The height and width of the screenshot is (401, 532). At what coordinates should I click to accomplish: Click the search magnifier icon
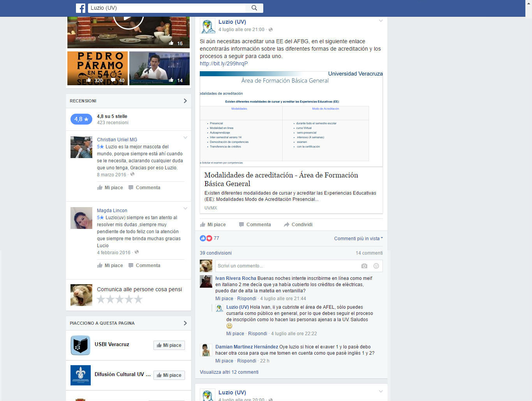pyautogui.click(x=254, y=8)
